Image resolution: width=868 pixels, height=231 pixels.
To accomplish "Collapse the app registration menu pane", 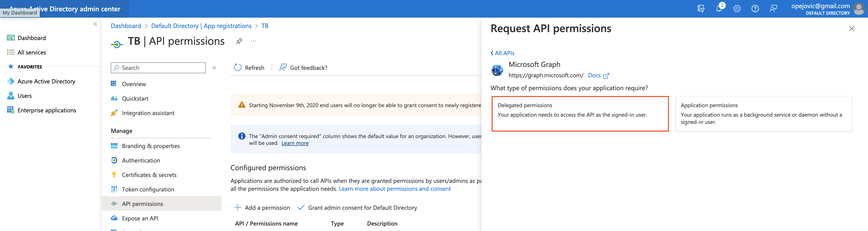I will [x=214, y=68].
